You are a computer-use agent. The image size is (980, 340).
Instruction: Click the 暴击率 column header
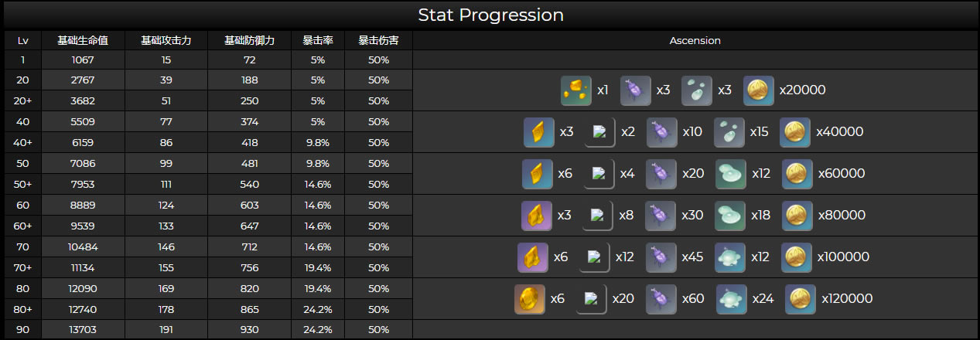click(x=318, y=40)
